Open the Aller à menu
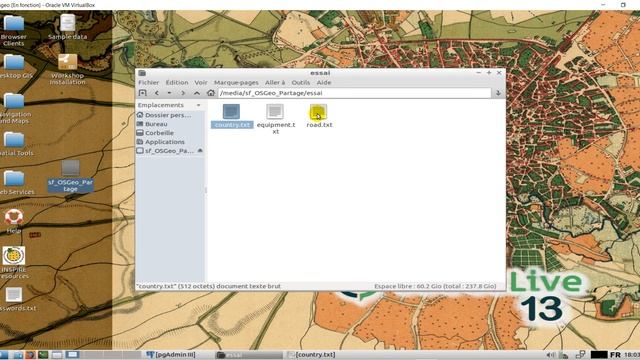 pyautogui.click(x=275, y=82)
